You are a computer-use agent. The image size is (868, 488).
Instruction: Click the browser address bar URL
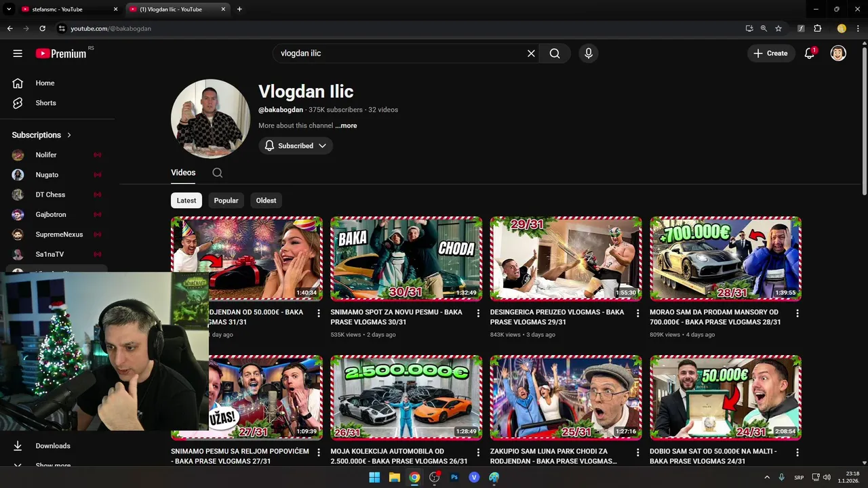pyautogui.click(x=111, y=28)
